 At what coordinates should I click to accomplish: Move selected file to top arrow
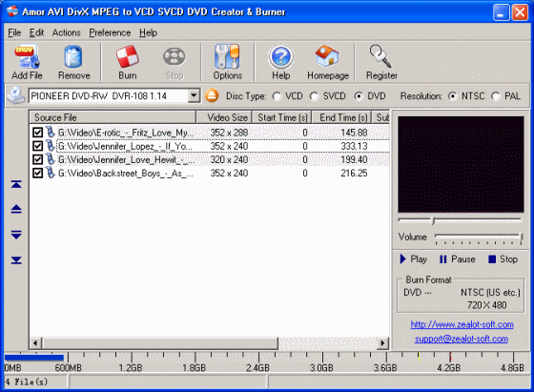pos(16,184)
